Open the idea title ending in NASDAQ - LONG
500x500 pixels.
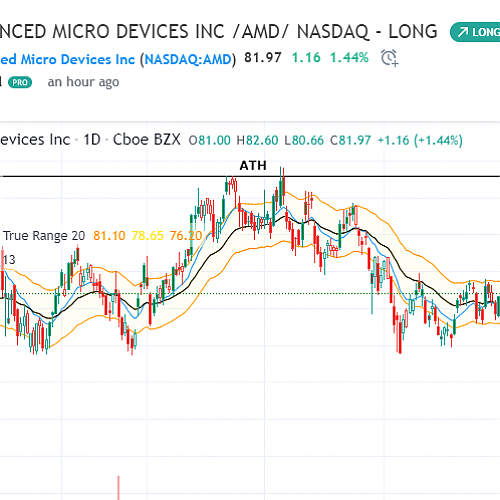(x=218, y=32)
